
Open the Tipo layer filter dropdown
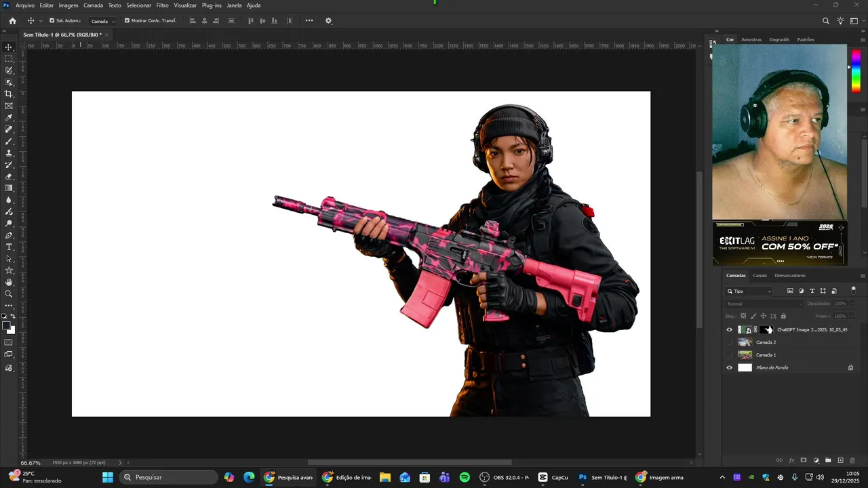point(749,291)
